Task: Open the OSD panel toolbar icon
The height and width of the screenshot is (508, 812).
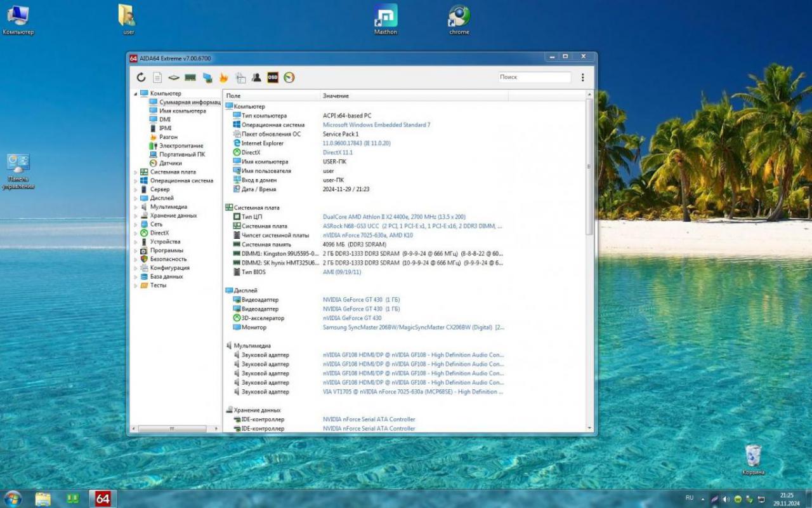Action: [273, 77]
